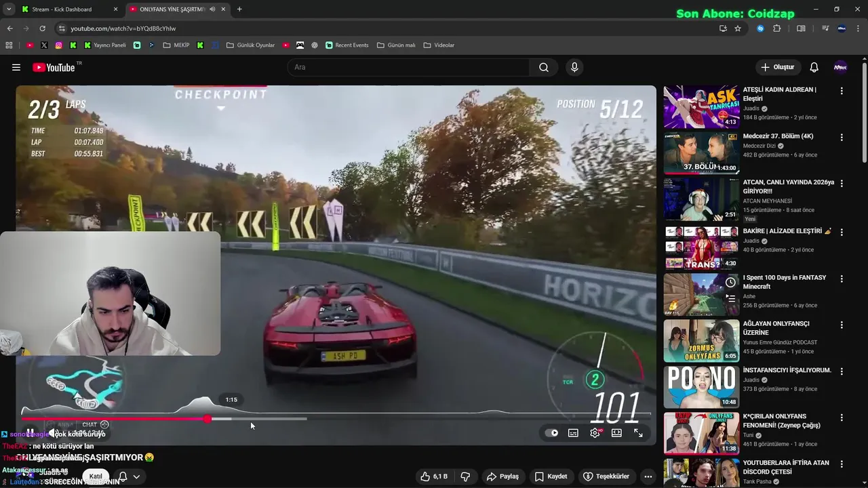Open the media controls music-note icon

[825, 28]
